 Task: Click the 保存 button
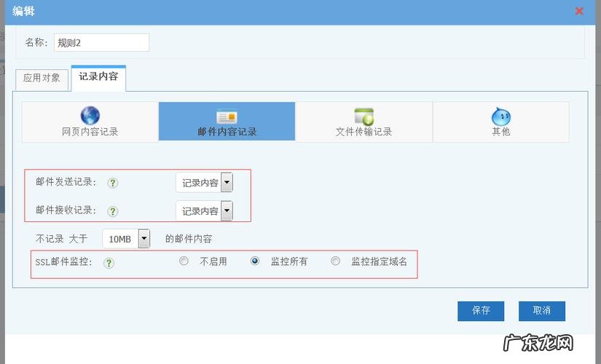coord(481,311)
